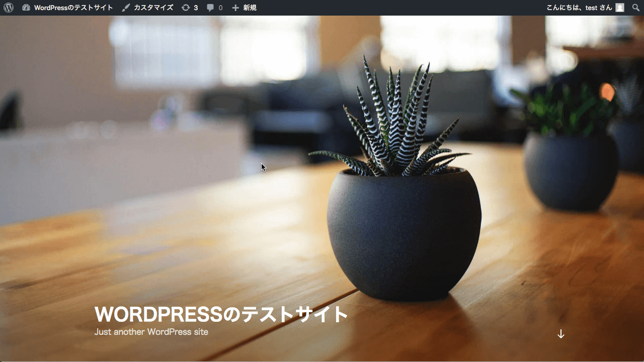Click the カスタマイズ customize item

tap(147, 8)
